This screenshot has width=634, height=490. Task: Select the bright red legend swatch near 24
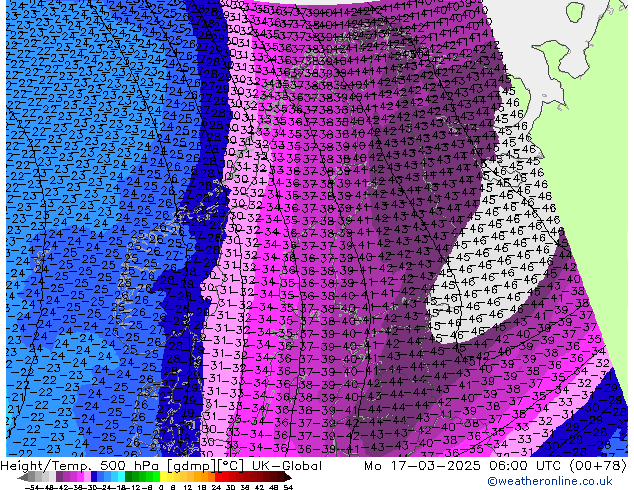(x=218, y=477)
